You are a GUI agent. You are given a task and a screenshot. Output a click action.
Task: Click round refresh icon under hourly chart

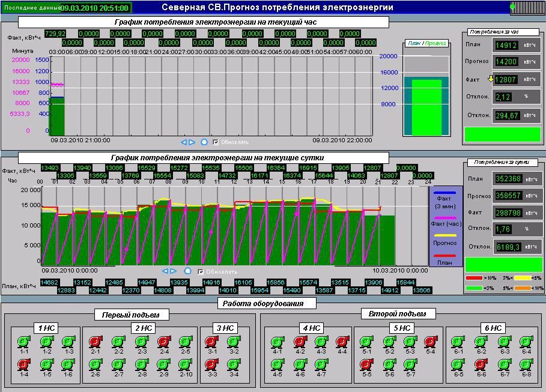click(204, 142)
